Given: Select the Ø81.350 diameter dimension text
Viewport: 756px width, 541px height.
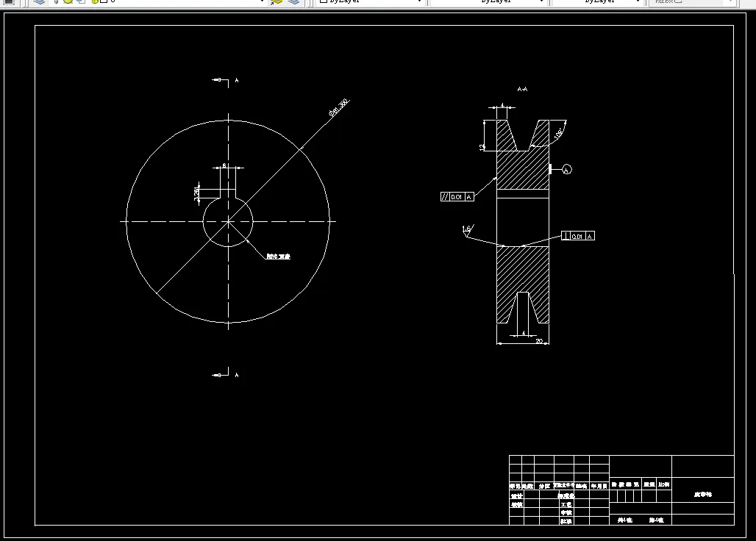Looking at the screenshot, I should tap(338, 108).
